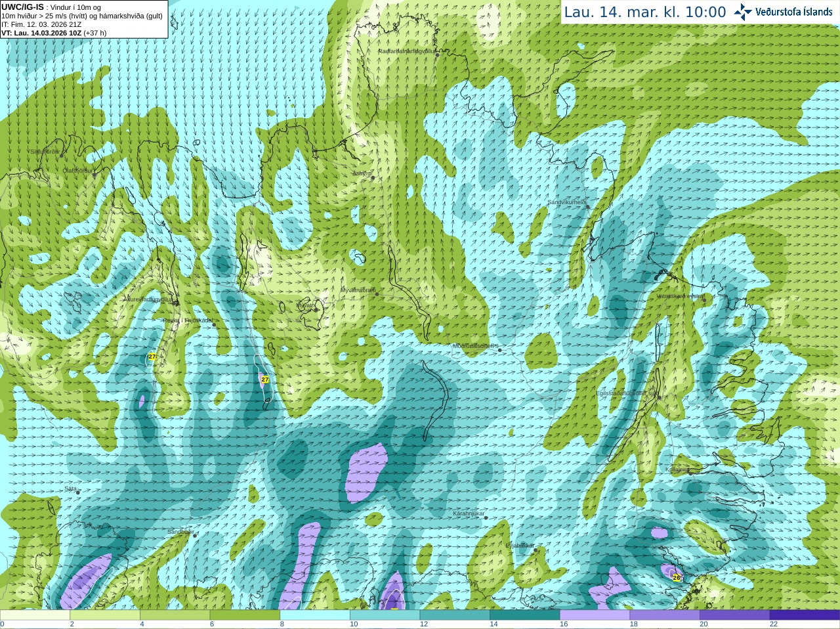
Task: Click the 18–20 m/s purple legend swatch
Action: (665, 615)
